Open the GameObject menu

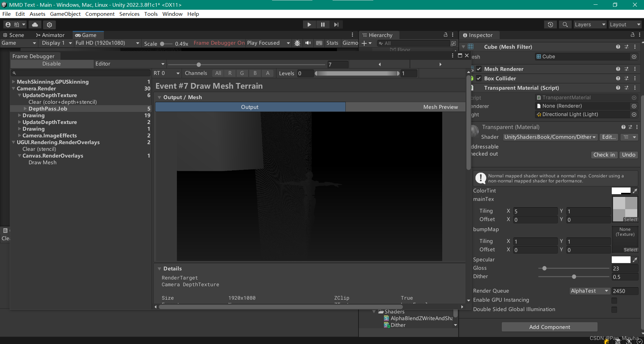(65, 14)
